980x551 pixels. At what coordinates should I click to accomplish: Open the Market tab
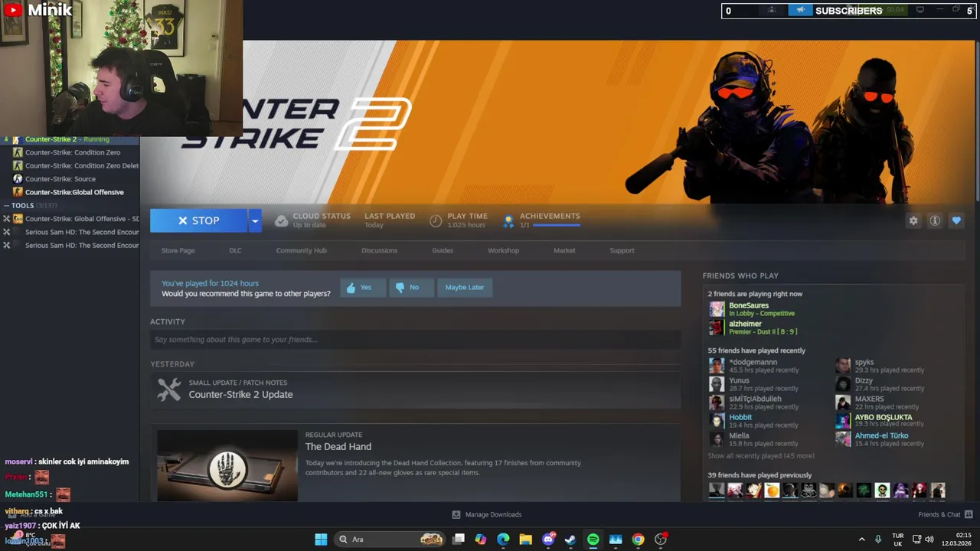[x=564, y=250]
